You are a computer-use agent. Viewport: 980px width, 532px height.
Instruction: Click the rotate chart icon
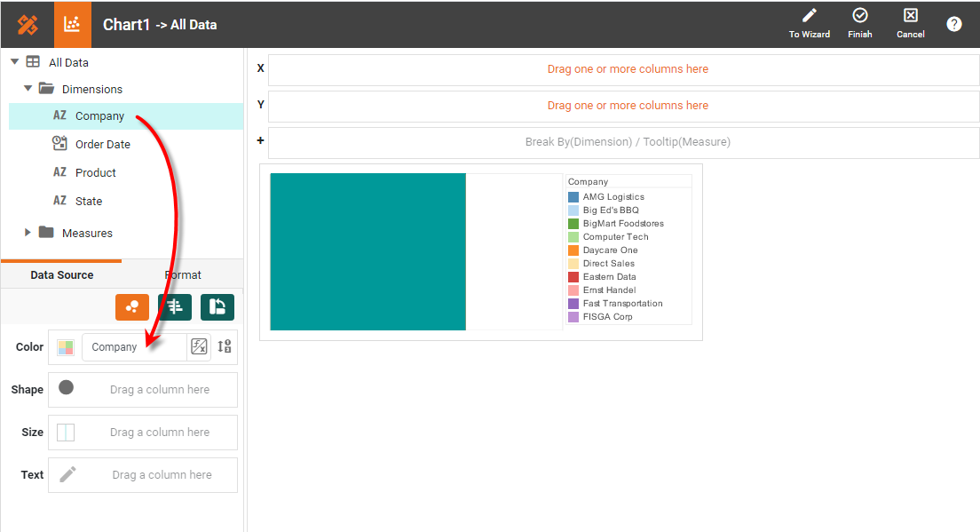[x=216, y=306]
